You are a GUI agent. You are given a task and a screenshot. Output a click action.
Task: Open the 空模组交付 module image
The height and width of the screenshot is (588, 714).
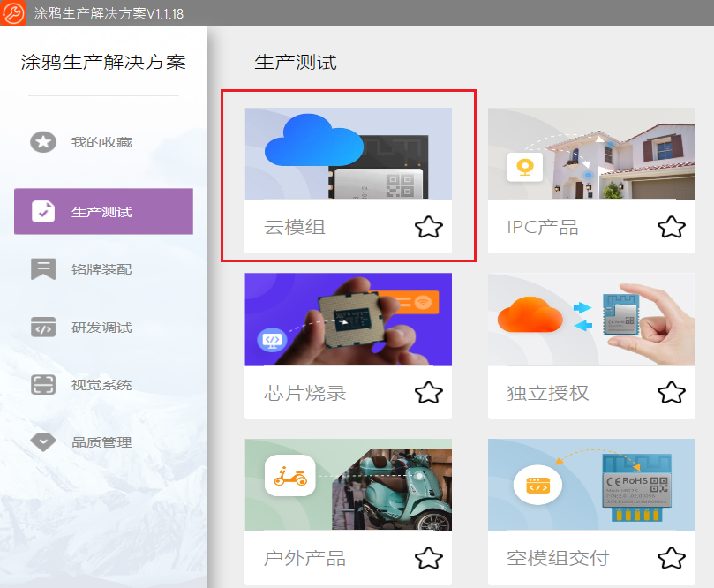[x=591, y=485]
